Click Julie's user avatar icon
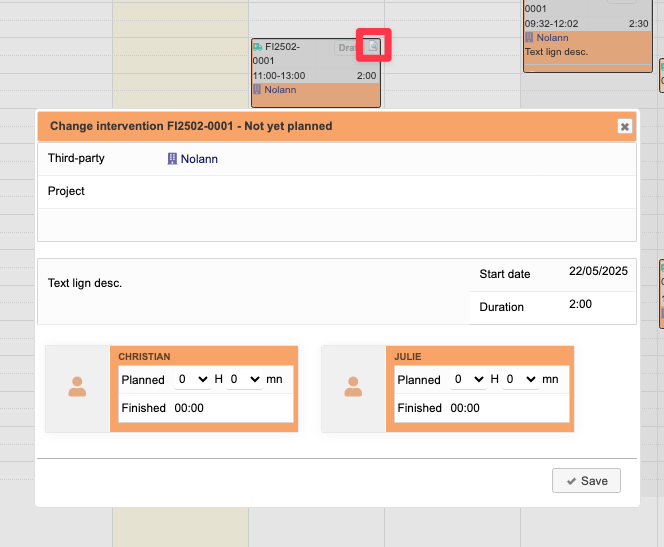This screenshot has height=547, width=664. tap(353, 387)
